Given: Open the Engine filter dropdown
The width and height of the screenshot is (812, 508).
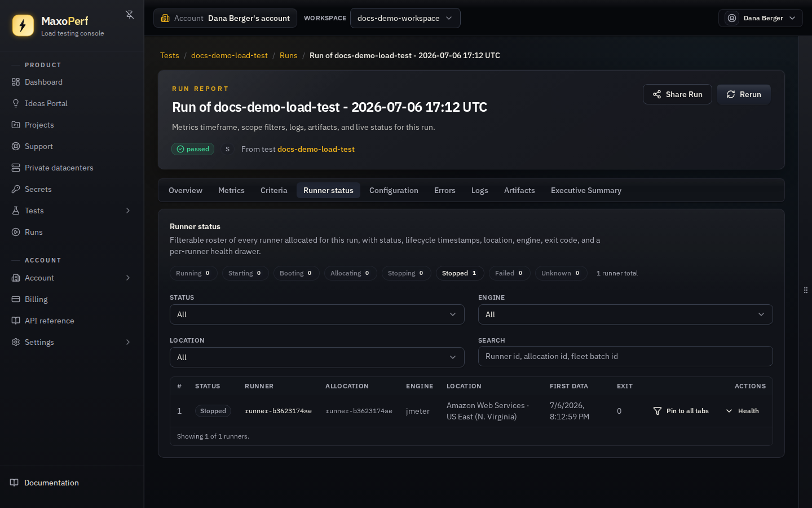Looking at the screenshot, I should point(625,314).
